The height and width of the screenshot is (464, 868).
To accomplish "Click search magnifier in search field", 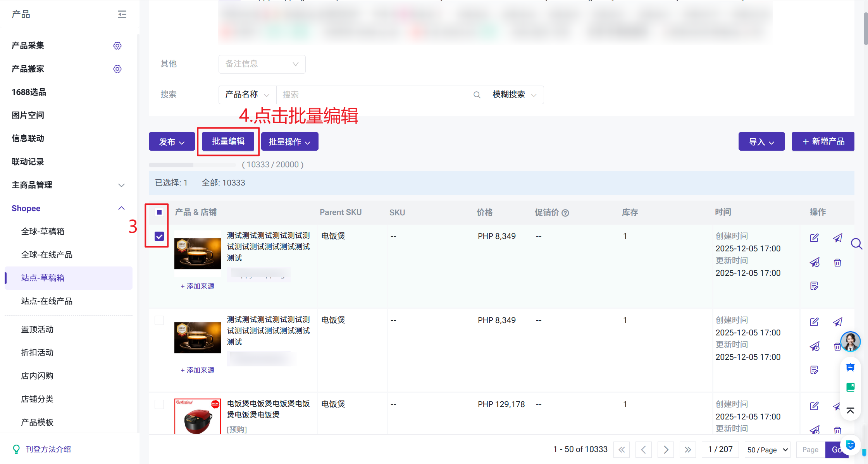I will 477,95.
